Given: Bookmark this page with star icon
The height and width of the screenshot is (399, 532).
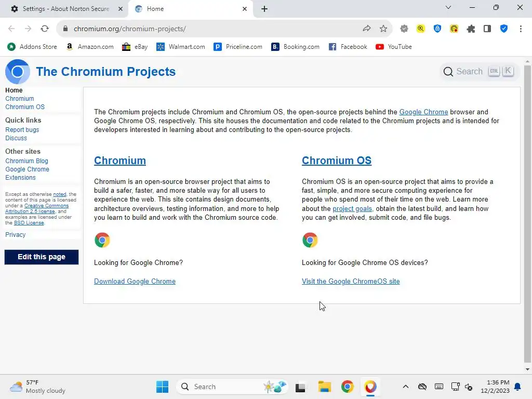Looking at the screenshot, I should tap(383, 29).
